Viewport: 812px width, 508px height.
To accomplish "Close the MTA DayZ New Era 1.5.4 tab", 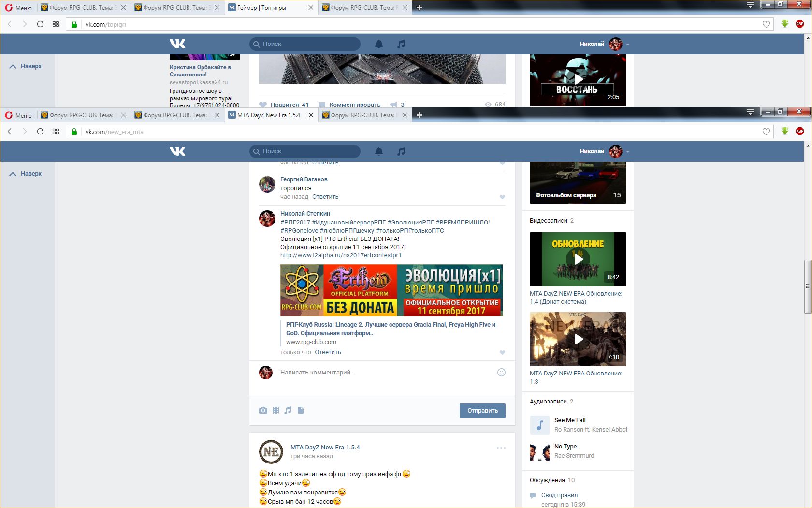I will [x=311, y=115].
